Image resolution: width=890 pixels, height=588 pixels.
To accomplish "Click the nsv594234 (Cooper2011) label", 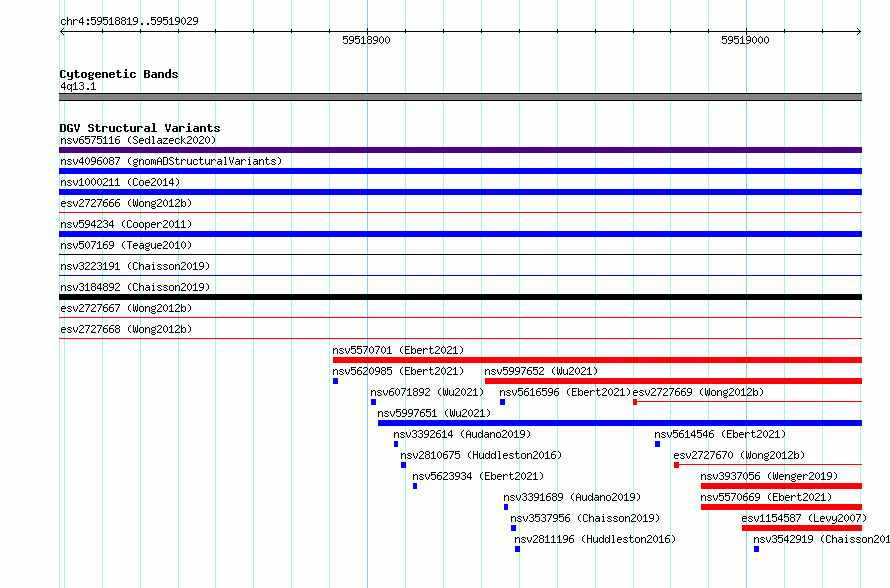I will click(x=126, y=224).
